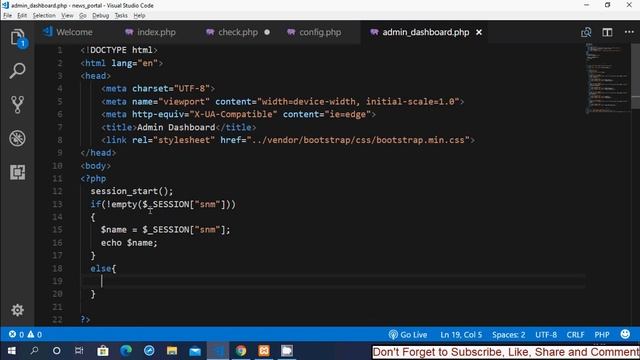Open the Edit menu
This screenshot has height=360, width=640.
click(x=22, y=16)
